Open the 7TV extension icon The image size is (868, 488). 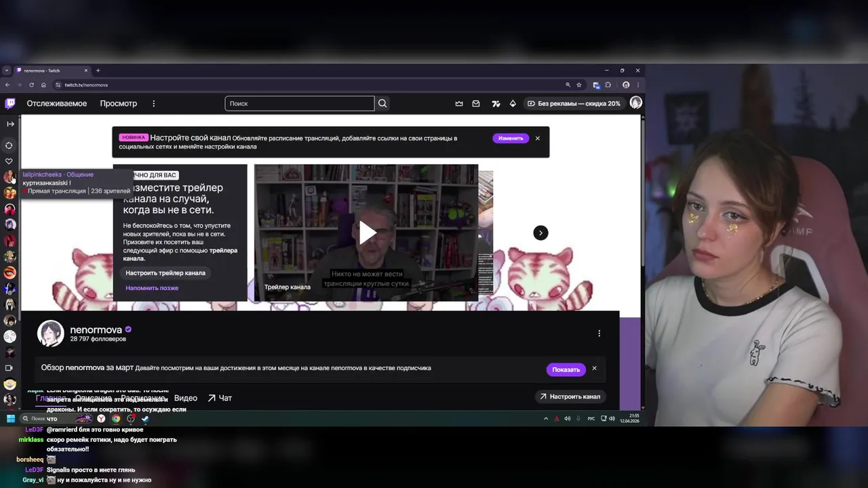tap(496, 104)
